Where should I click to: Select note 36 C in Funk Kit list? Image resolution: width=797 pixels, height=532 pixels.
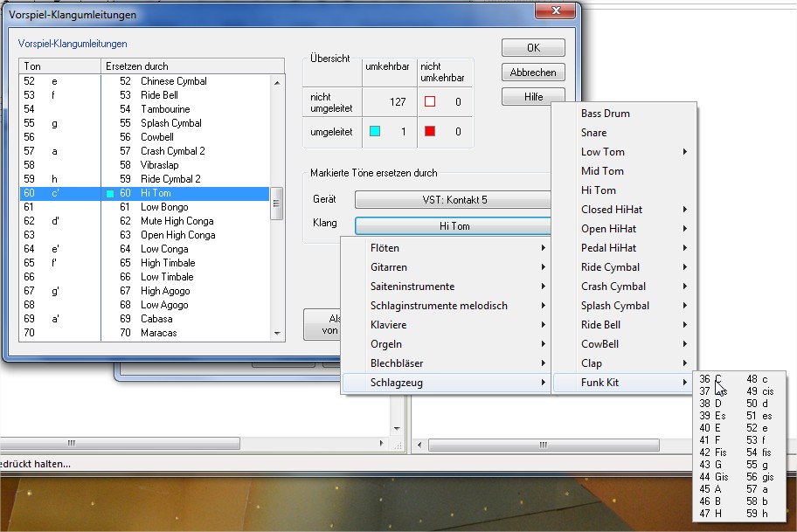pyautogui.click(x=711, y=379)
